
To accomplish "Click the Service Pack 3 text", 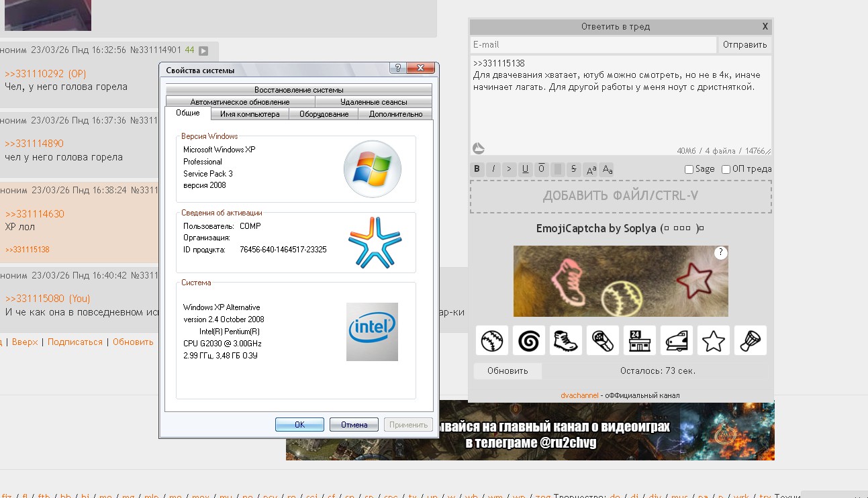I will tap(208, 173).
